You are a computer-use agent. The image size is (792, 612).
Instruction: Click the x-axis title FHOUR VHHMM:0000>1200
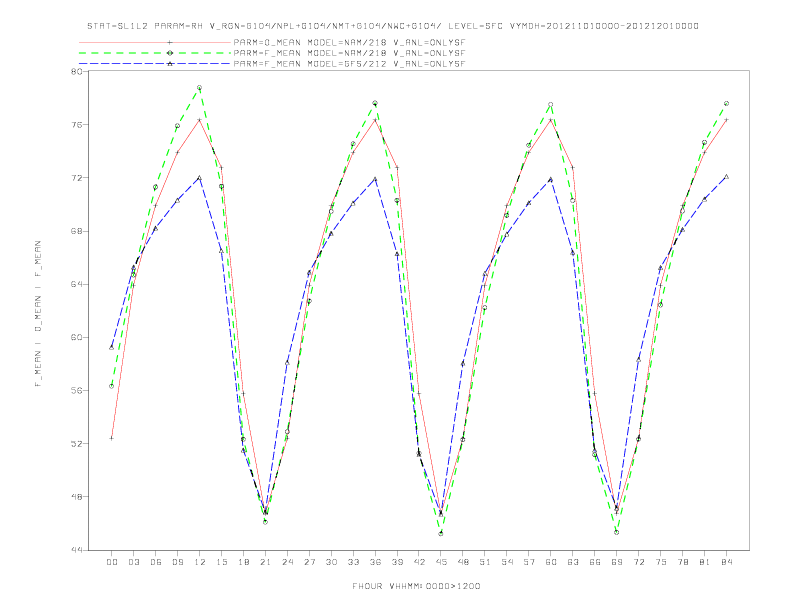[x=416, y=586]
